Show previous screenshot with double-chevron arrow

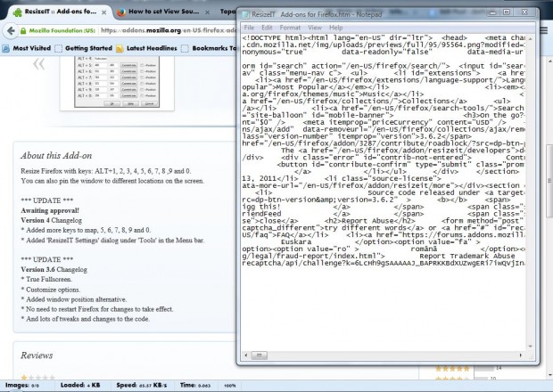coord(38,64)
